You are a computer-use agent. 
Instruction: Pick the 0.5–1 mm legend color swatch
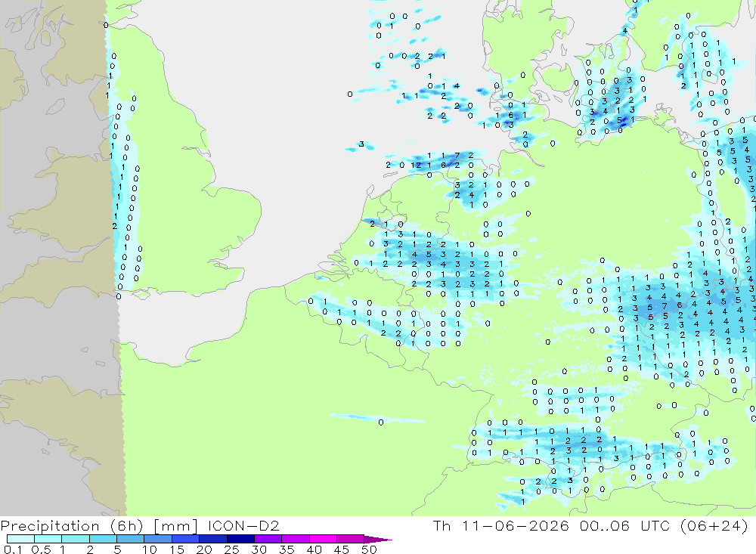(x=48, y=539)
